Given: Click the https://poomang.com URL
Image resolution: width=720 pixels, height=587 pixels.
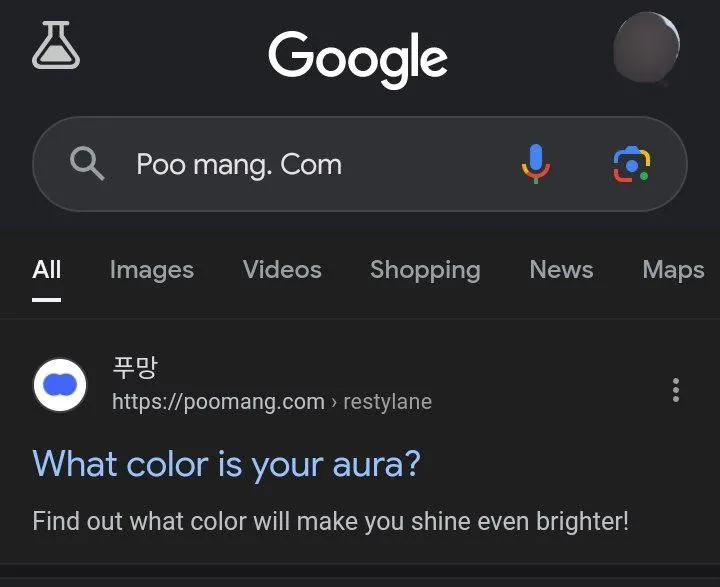Looking at the screenshot, I should 218,402.
